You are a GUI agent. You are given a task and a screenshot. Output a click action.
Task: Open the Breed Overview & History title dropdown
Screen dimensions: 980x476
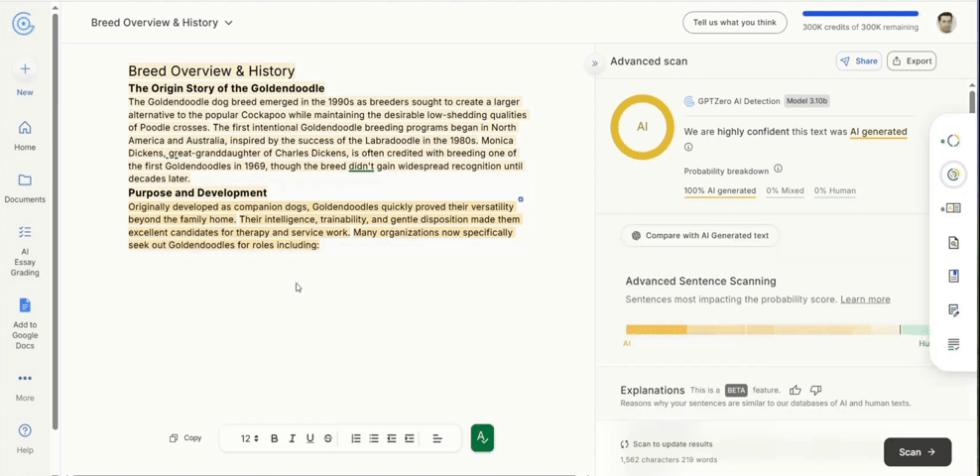[228, 23]
